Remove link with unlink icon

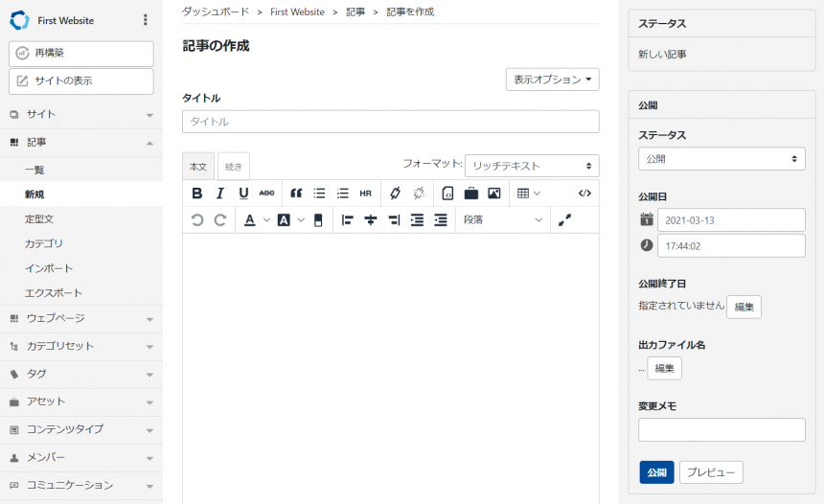pos(419,194)
